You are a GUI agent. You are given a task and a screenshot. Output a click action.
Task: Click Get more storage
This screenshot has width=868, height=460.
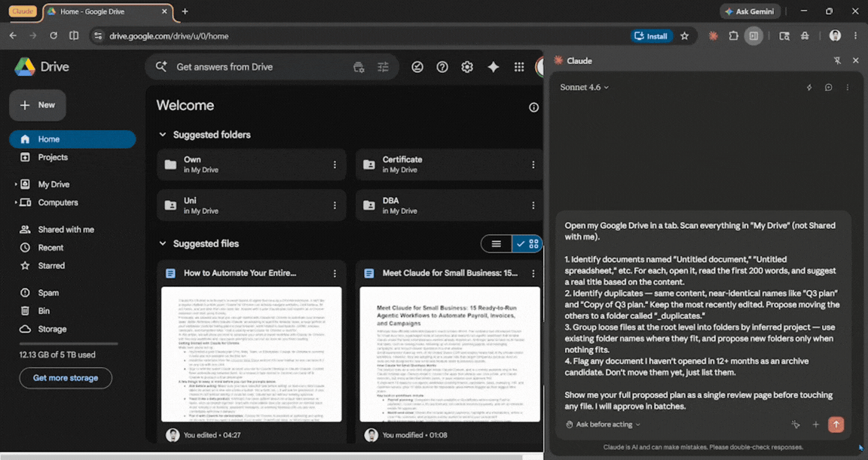[x=66, y=378]
